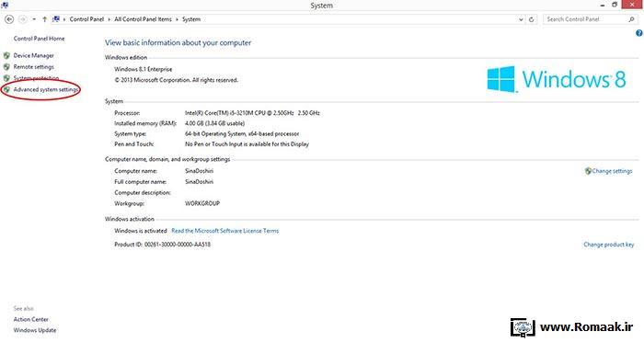The width and height of the screenshot is (644, 343).
Task: Click the Intel Core i5-3210M processor value
Action: [252, 113]
